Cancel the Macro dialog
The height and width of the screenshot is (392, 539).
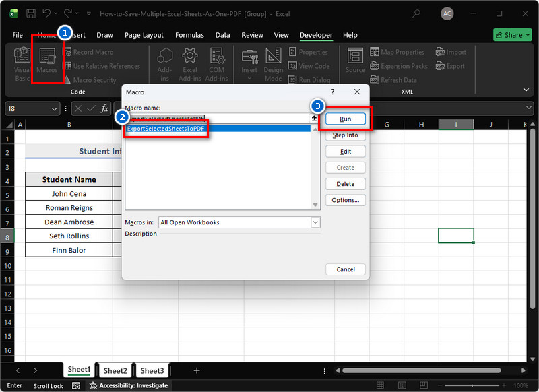pyautogui.click(x=346, y=269)
